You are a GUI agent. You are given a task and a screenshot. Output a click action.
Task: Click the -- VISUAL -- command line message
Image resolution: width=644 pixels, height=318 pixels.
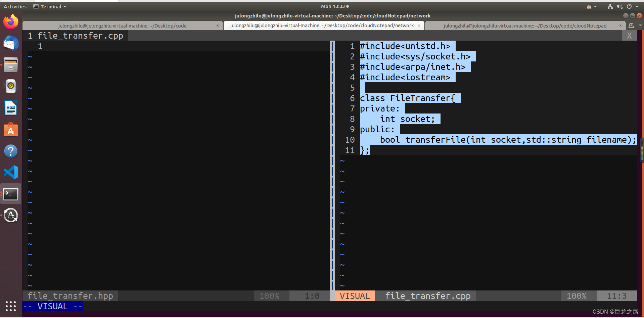tap(53, 306)
